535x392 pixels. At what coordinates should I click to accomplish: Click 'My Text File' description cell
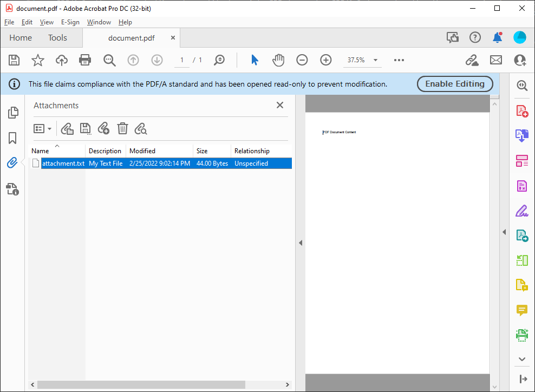(x=106, y=164)
